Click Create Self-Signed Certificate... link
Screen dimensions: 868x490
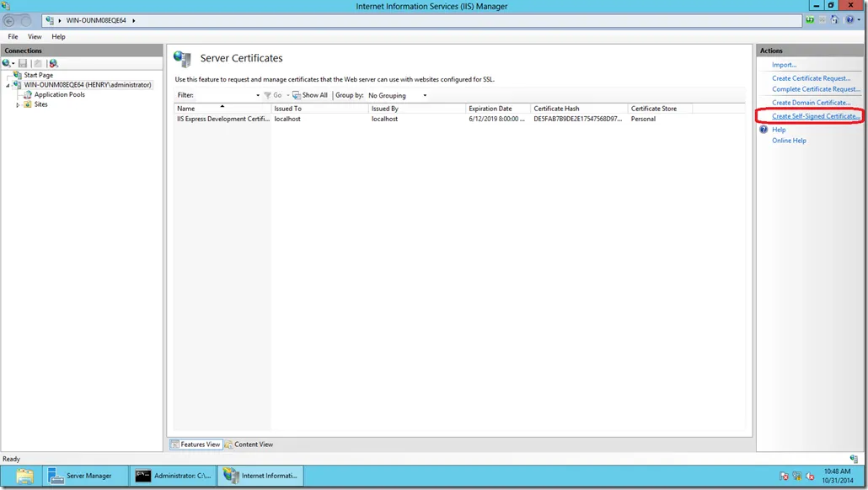(816, 116)
